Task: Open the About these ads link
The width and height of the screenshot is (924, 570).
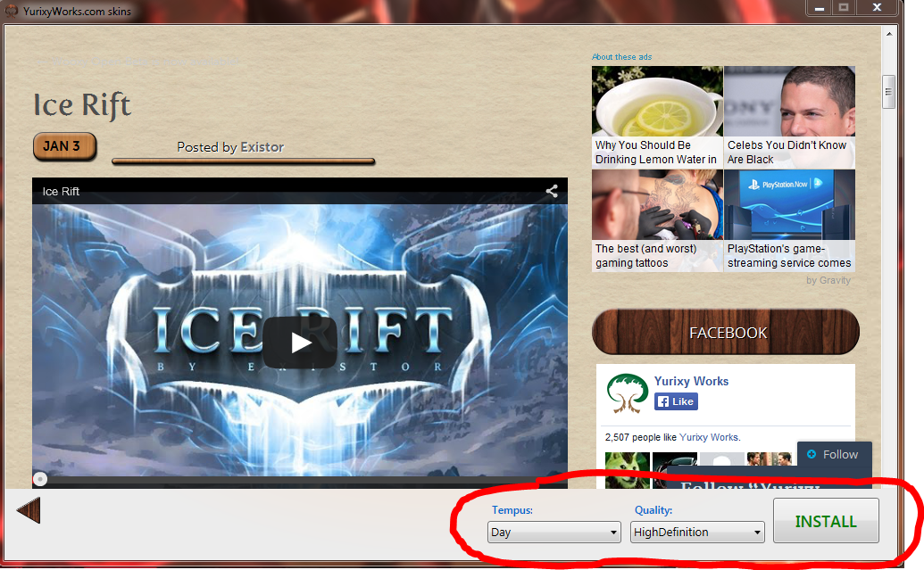Action: pos(621,57)
